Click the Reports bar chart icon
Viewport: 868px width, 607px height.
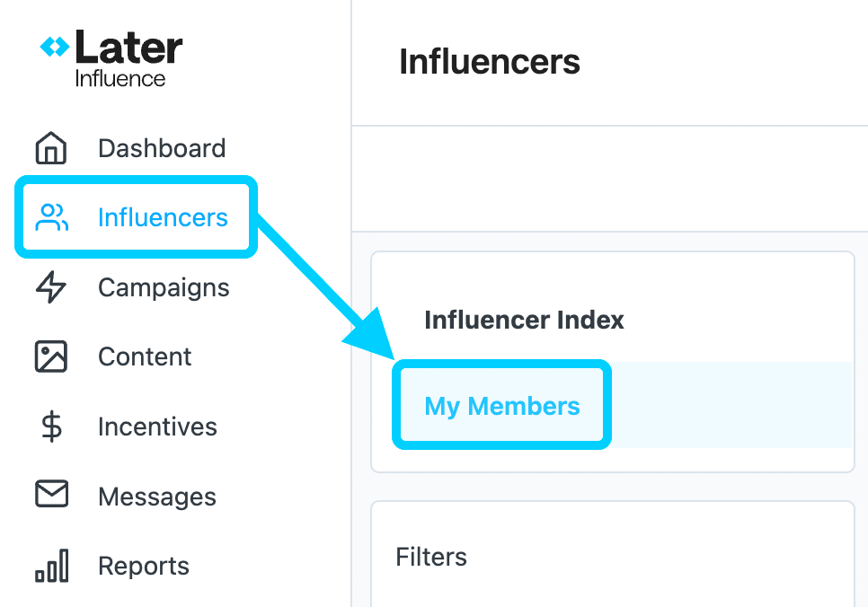coord(52,566)
